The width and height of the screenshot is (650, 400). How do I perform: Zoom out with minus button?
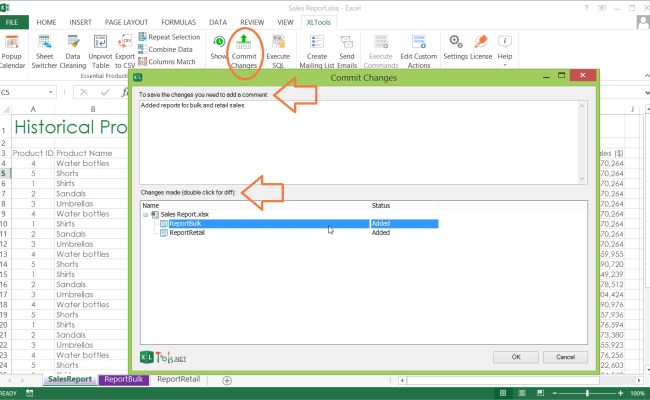(x=555, y=393)
